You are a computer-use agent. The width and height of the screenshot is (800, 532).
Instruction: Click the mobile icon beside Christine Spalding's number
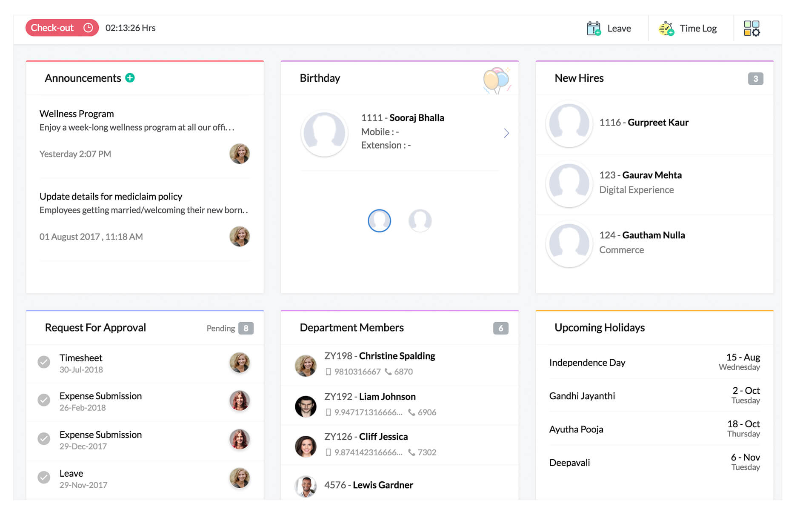(x=328, y=371)
